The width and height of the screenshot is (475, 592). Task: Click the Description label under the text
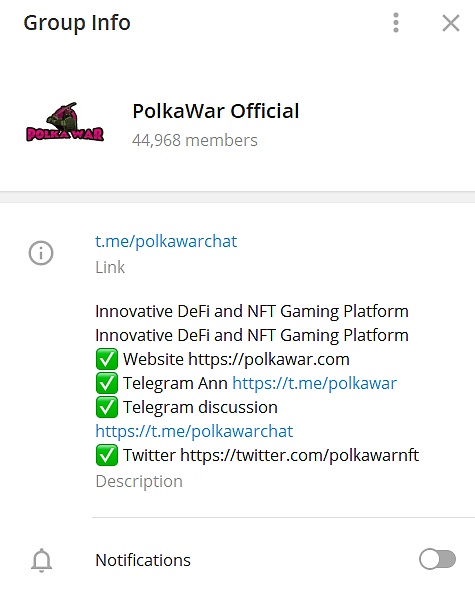[139, 481]
